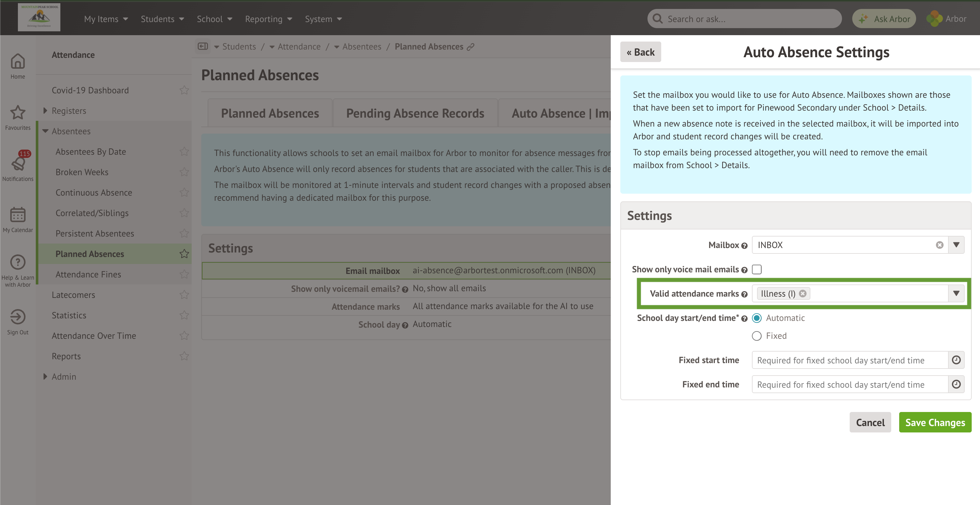The height and width of the screenshot is (505, 980).
Task: Remove the Illness (I) tag
Action: click(803, 293)
